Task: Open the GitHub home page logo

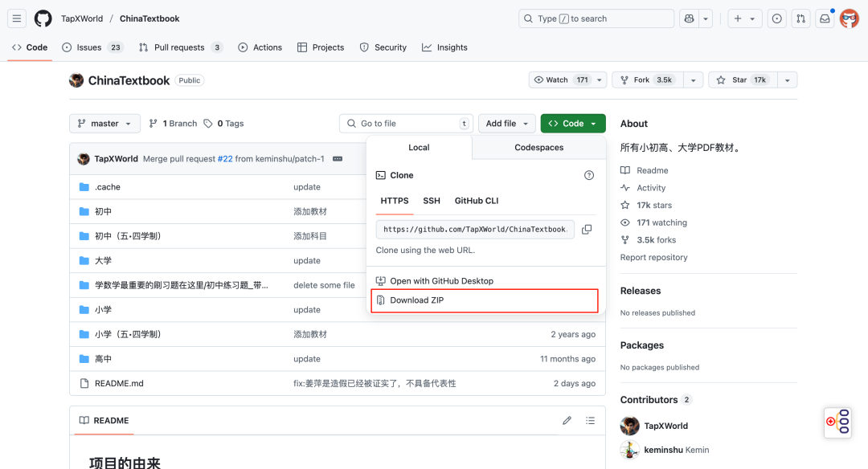Action: 43,18
